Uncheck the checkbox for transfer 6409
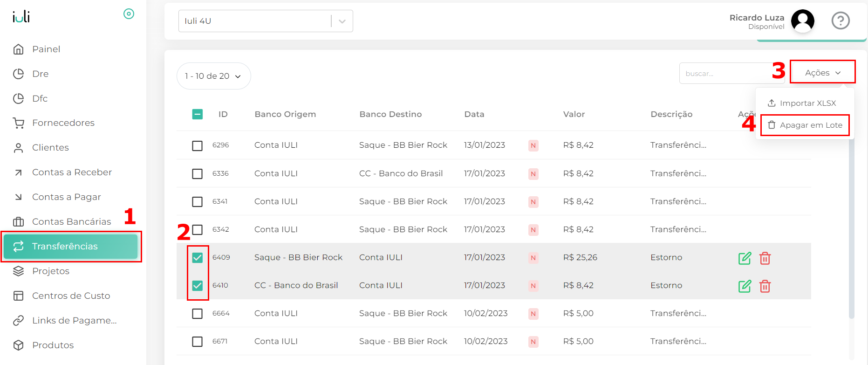The image size is (868, 365). click(198, 258)
